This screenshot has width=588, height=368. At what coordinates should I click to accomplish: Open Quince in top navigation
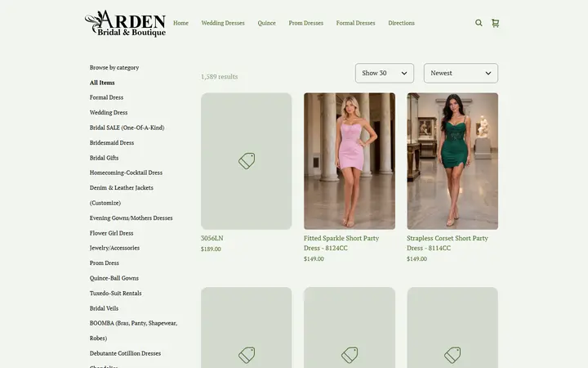[x=266, y=23]
